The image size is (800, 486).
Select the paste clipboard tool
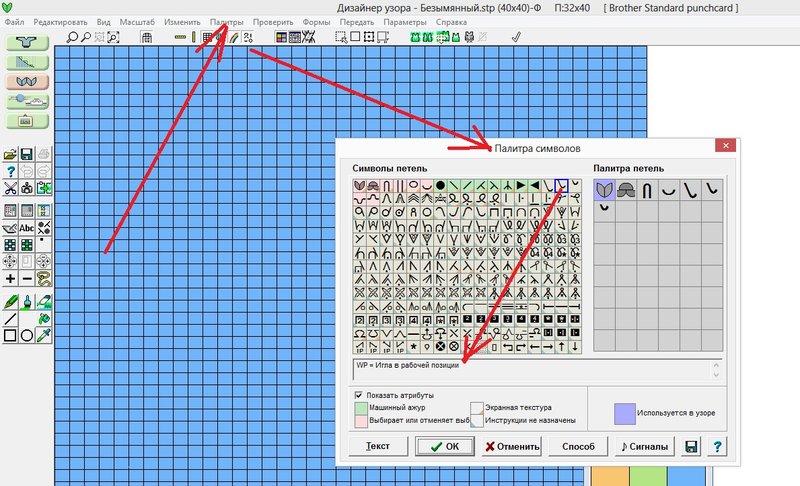[x=44, y=188]
